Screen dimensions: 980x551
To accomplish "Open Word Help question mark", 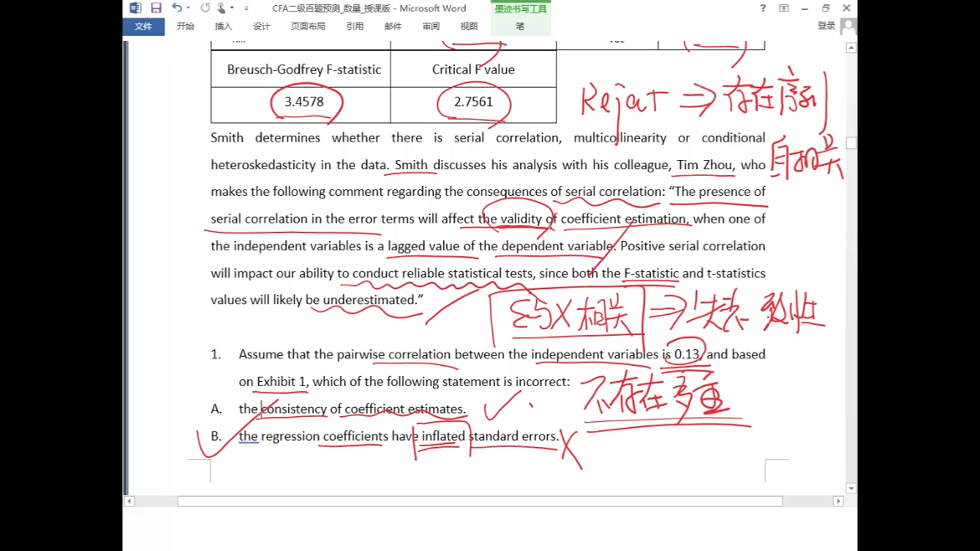I will click(x=762, y=8).
